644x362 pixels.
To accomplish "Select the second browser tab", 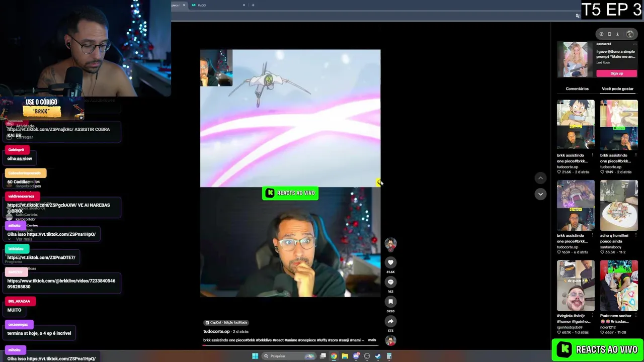I will [218, 5].
